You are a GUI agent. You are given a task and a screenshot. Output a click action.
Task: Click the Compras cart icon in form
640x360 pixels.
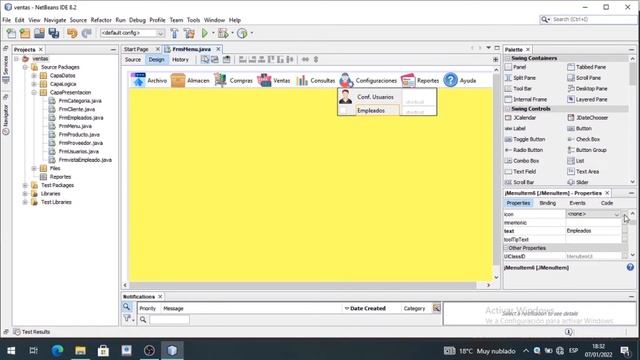[220, 80]
